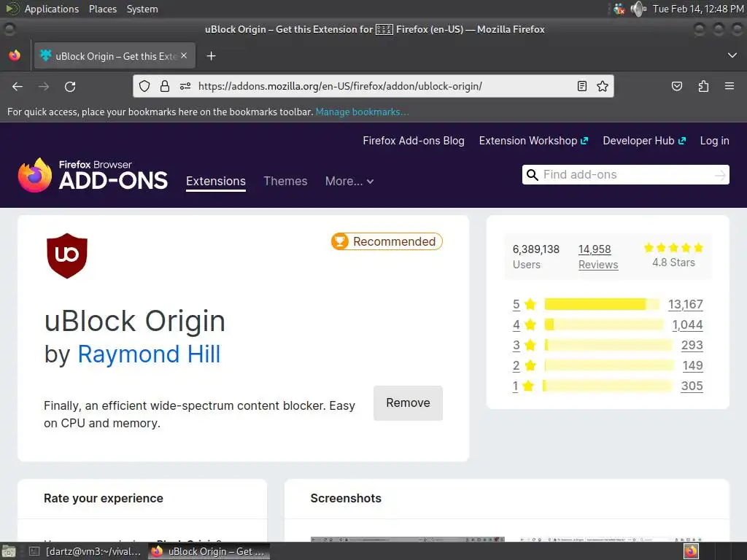Save page to Pocket icon

(x=677, y=86)
